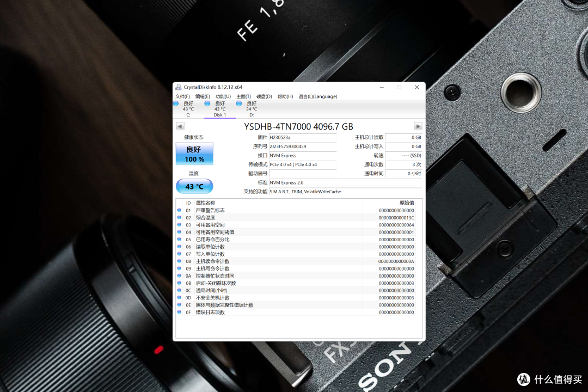Click the transfer mode field PCIe 4.0 x4
The height and width of the screenshot is (392, 588).
click(x=303, y=164)
